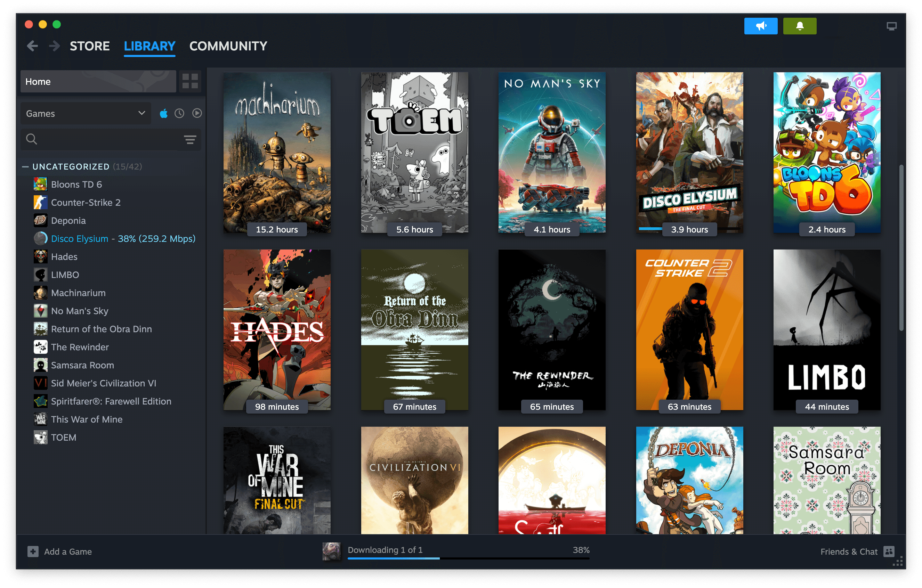Click the library vertical scrollbar
The image size is (922, 588).
901,248
